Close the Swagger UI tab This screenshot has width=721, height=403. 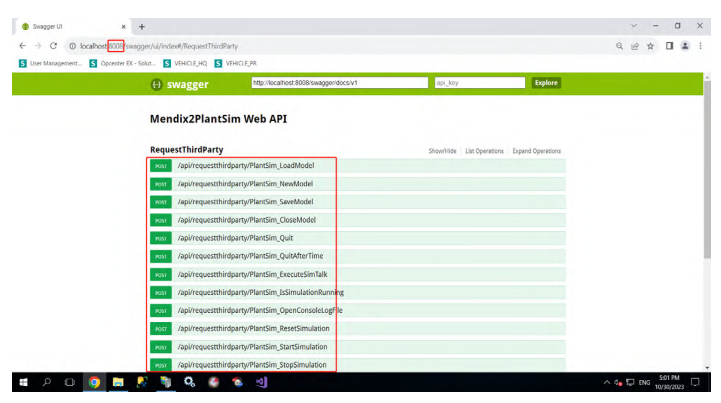tap(123, 27)
